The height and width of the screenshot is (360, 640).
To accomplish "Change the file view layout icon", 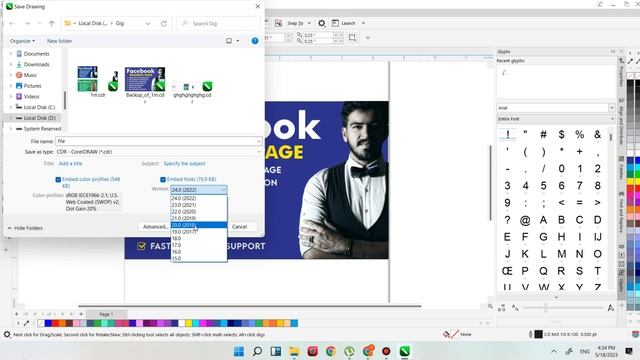I will point(229,41).
